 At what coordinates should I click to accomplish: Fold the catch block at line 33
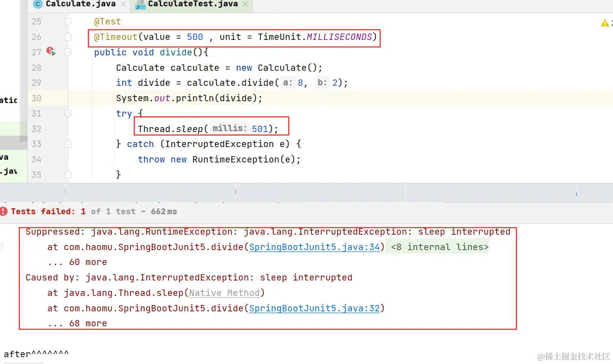point(68,144)
